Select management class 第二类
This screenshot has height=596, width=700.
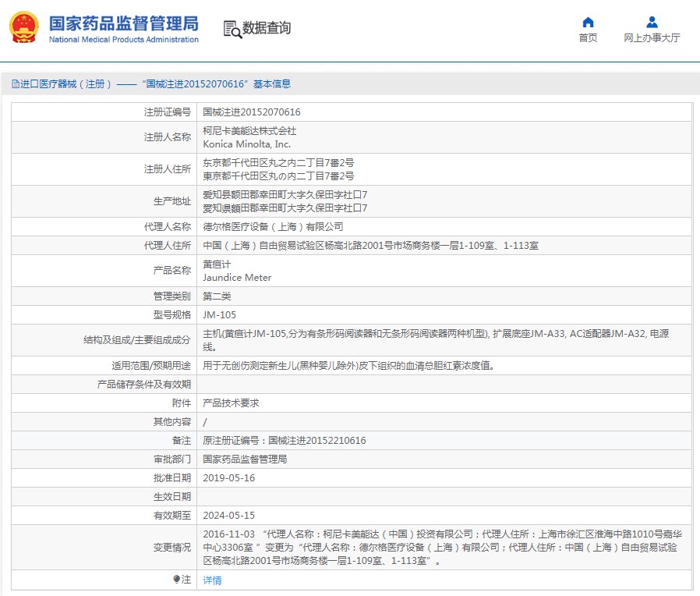[x=217, y=296]
